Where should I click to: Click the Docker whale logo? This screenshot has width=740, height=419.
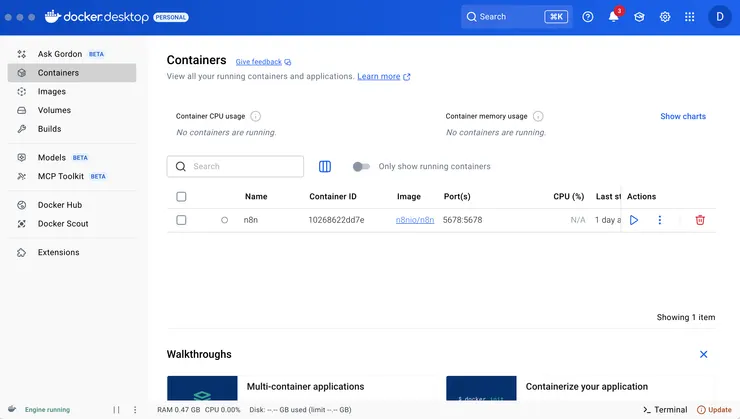point(53,17)
